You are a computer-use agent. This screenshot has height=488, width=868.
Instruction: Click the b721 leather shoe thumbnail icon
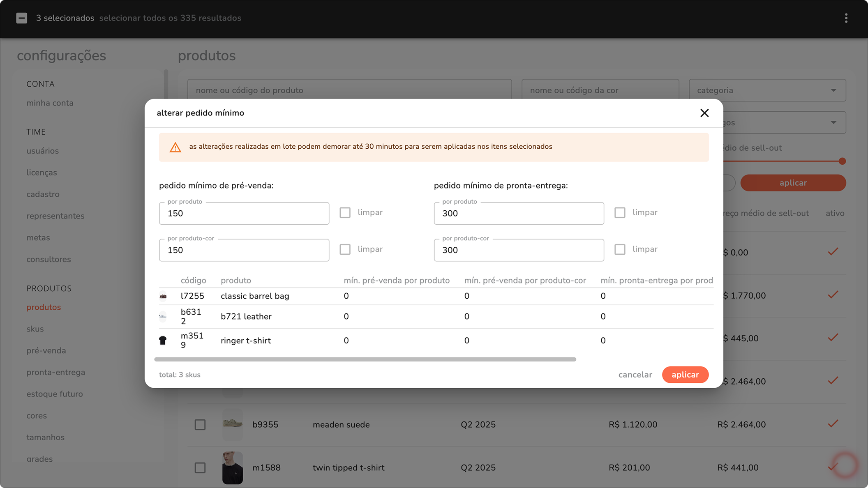click(x=163, y=316)
